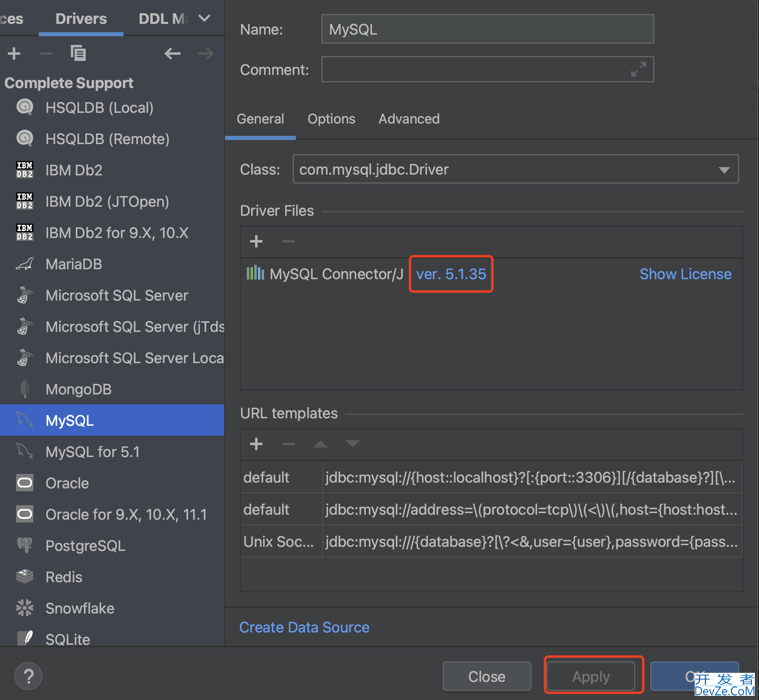Select Microsoft SQL Server LocalDB driver
This screenshot has width=759, height=700.
pyautogui.click(x=112, y=358)
